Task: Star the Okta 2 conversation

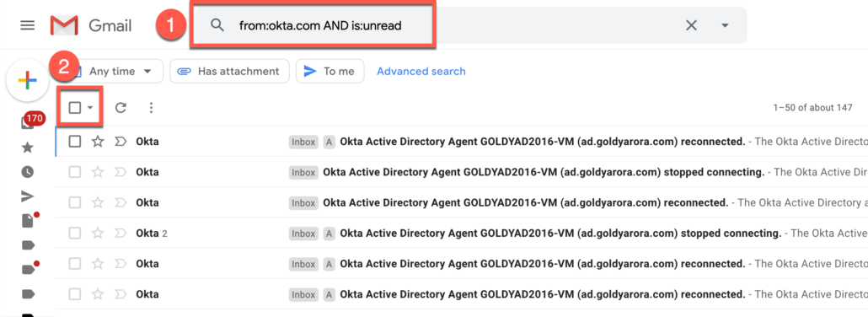Action: [98, 234]
